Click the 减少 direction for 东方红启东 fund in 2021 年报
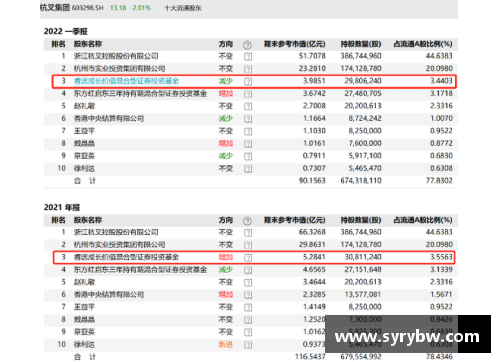 226,269
